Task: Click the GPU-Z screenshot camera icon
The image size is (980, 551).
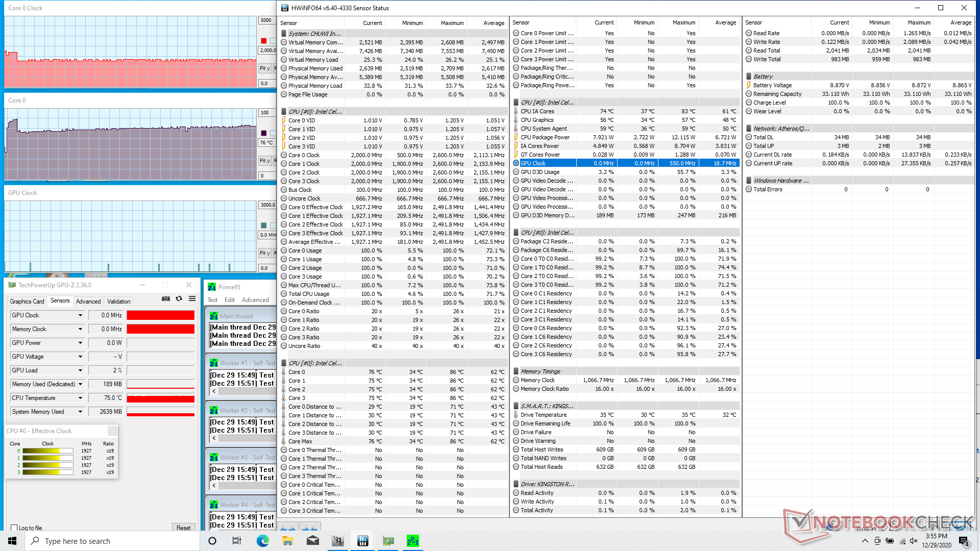Action: pyautogui.click(x=166, y=299)
